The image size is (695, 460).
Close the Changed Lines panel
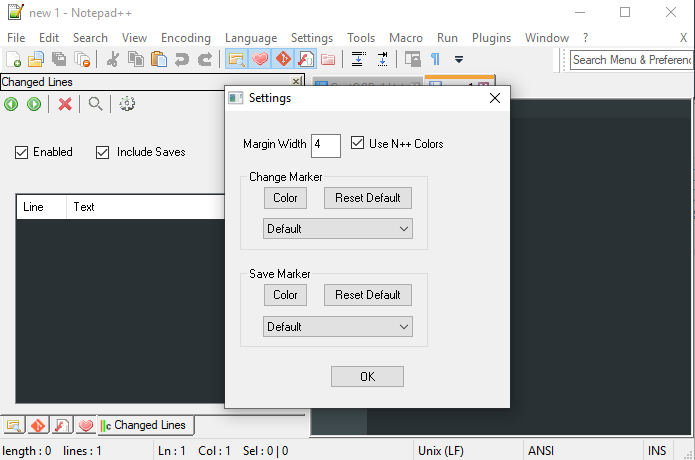click(x=296, y=81)
